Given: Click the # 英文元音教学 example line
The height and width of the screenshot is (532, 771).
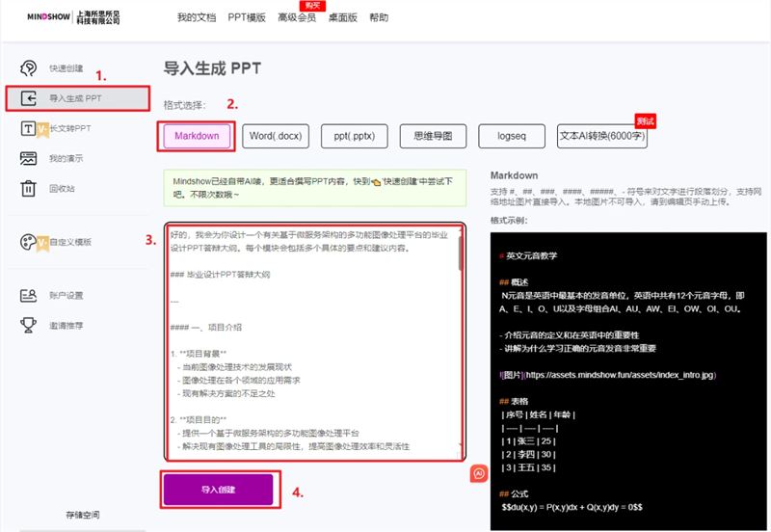Looking at the screenshot, I should [528, 255].
